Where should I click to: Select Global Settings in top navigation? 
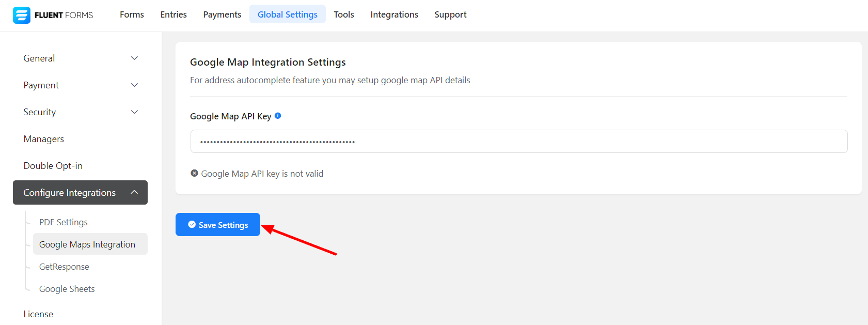point(288,14)
